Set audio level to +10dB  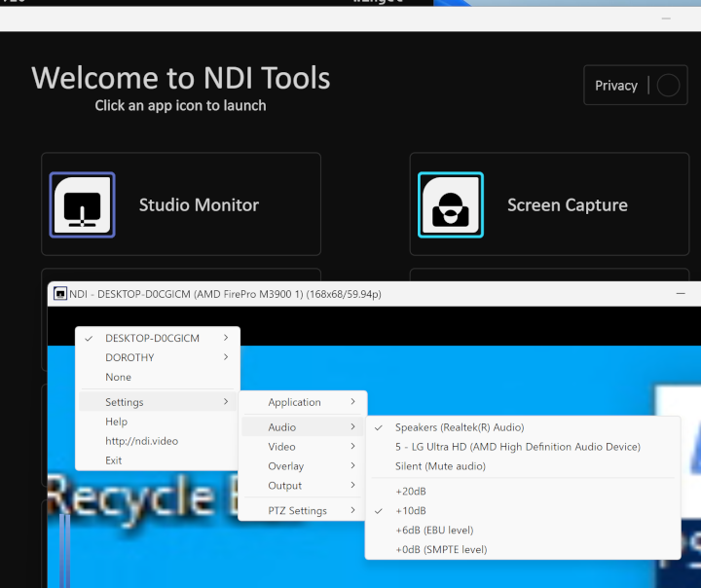click(x=523, y=511)
